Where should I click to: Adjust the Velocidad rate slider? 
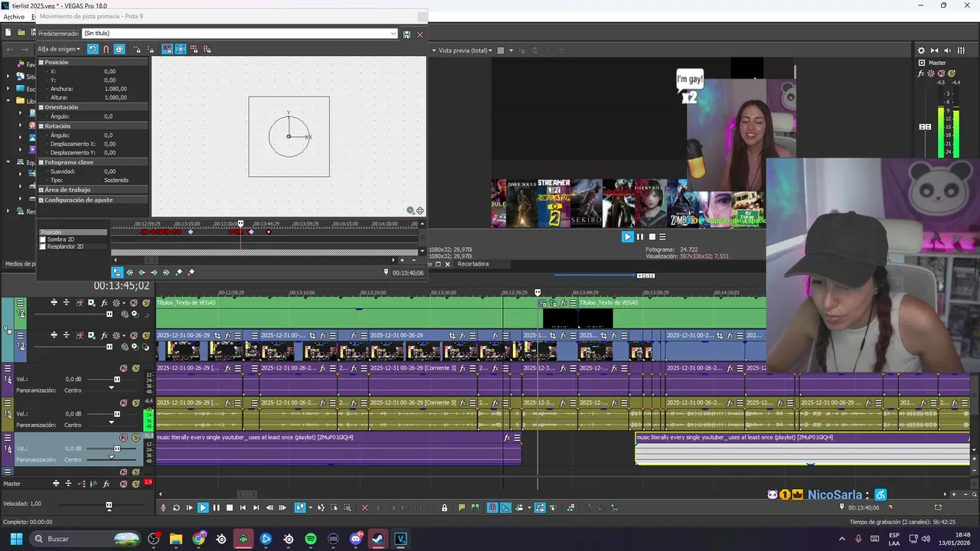click(109, 504)
